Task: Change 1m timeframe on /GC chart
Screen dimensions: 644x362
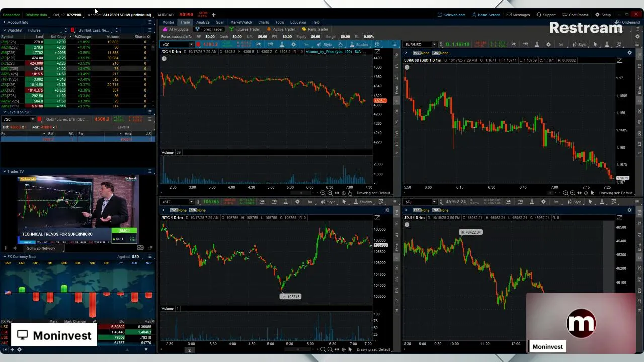Action: pyautogui.click(x=306, y=44)
